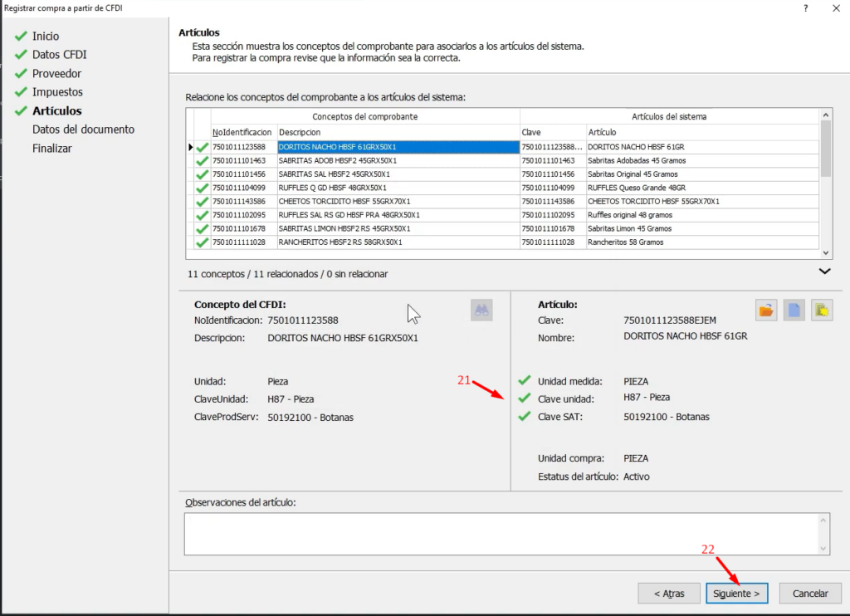This screenshot has height=616, width=850.
Task: Cancel the purchase registration wizard
Action: point(810,594)
